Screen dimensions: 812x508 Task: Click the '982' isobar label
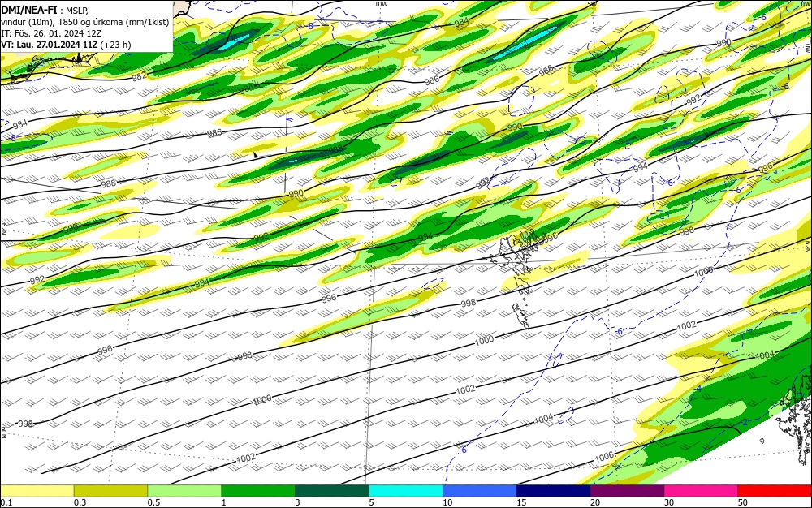pos(139,76)
